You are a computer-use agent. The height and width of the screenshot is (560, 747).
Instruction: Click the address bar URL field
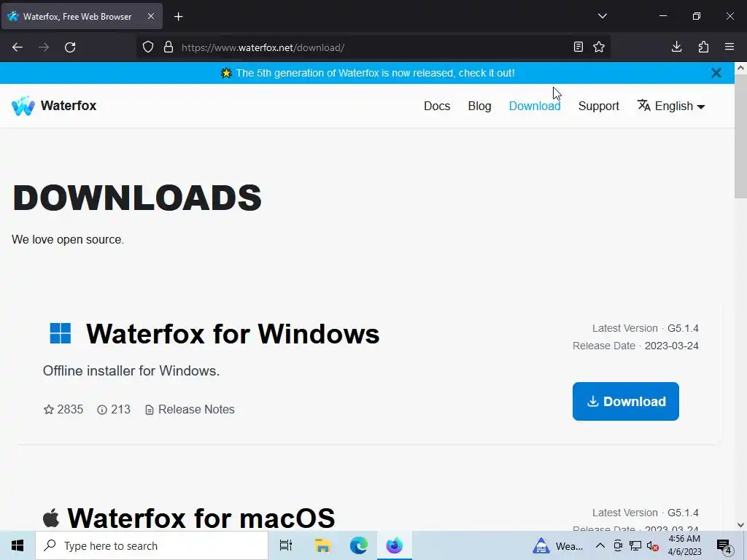tap(373, 47)
